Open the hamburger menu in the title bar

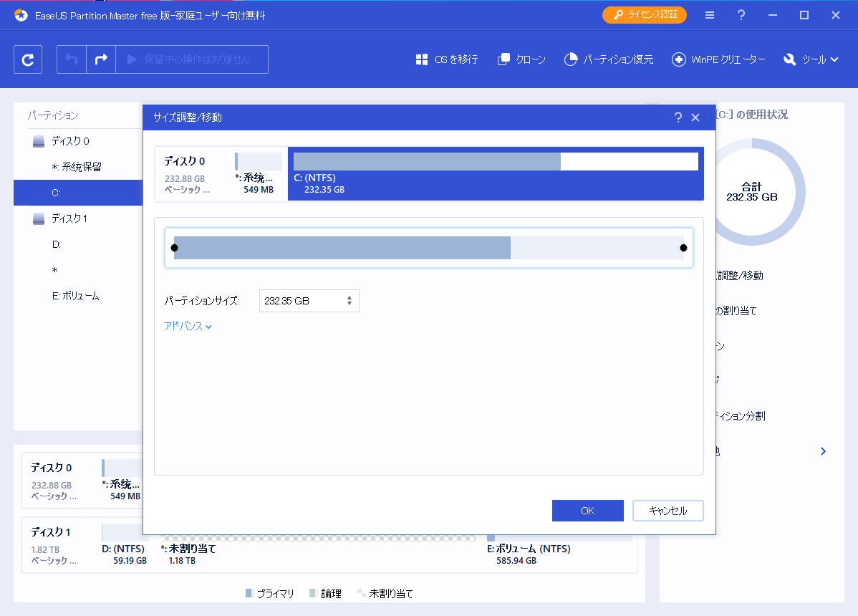click(710, 15)
